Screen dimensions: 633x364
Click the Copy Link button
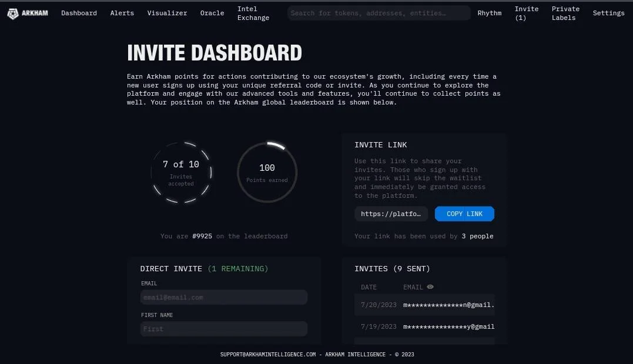[x=464, y=214]
